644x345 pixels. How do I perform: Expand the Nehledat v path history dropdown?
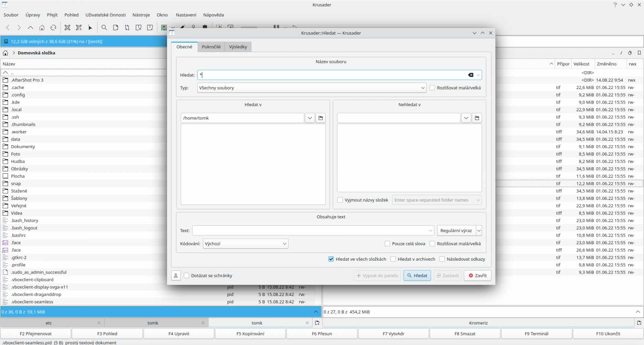point(466,118)
